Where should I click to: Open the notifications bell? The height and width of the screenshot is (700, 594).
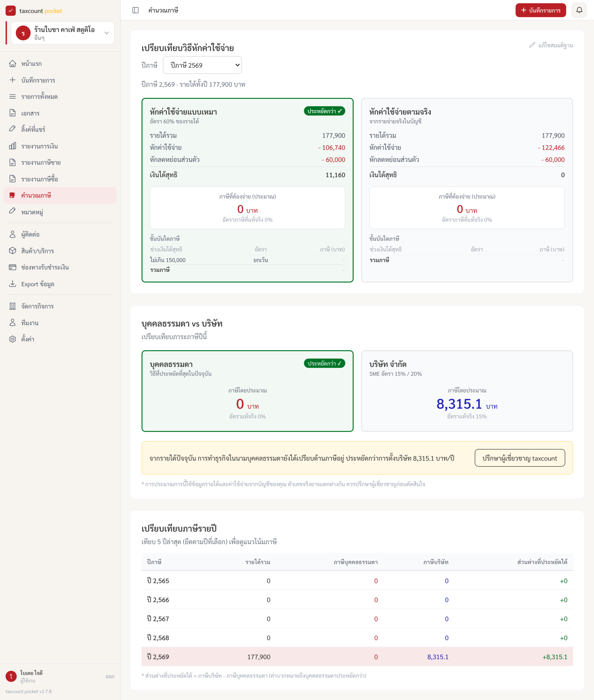[x=579, y=10]
